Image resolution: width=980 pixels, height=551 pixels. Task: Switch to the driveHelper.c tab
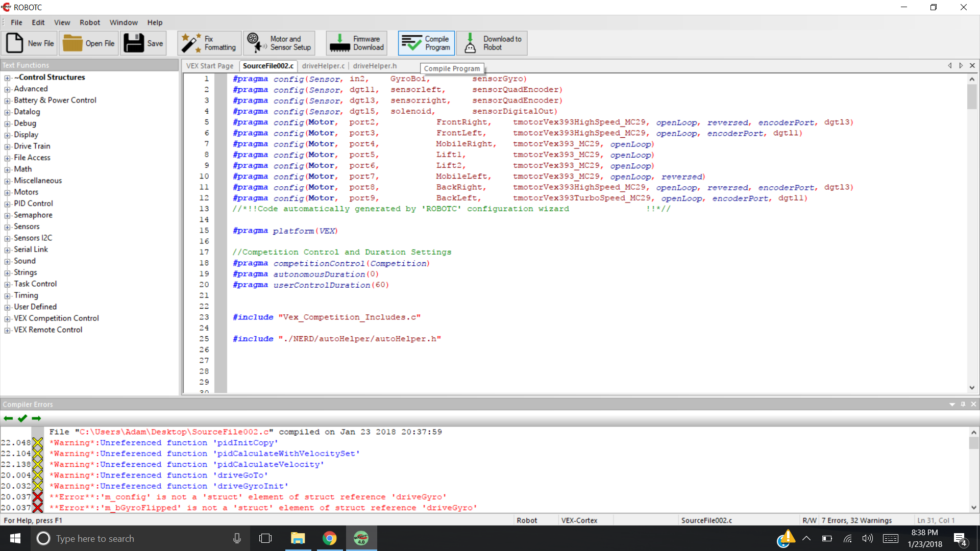point(323,66)
